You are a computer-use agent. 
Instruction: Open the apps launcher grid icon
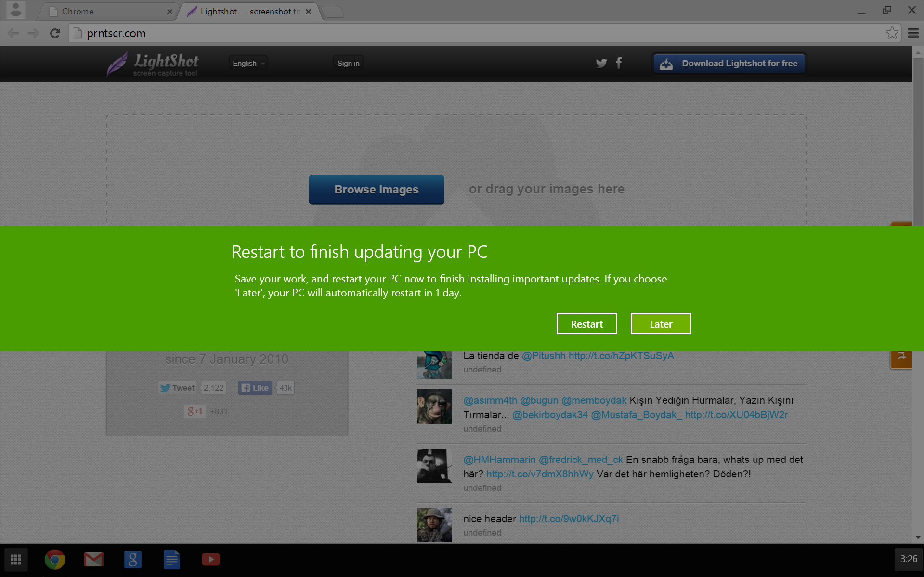16,560
